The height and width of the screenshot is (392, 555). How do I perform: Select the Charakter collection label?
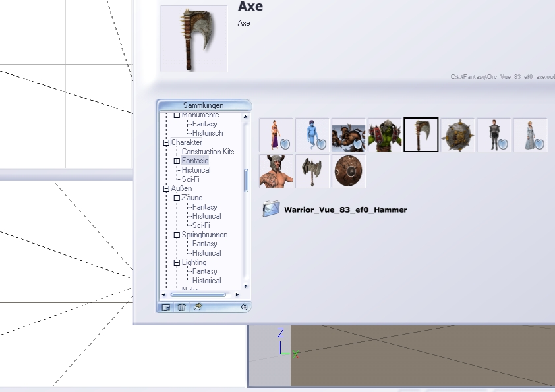click(x=187, y=142)
